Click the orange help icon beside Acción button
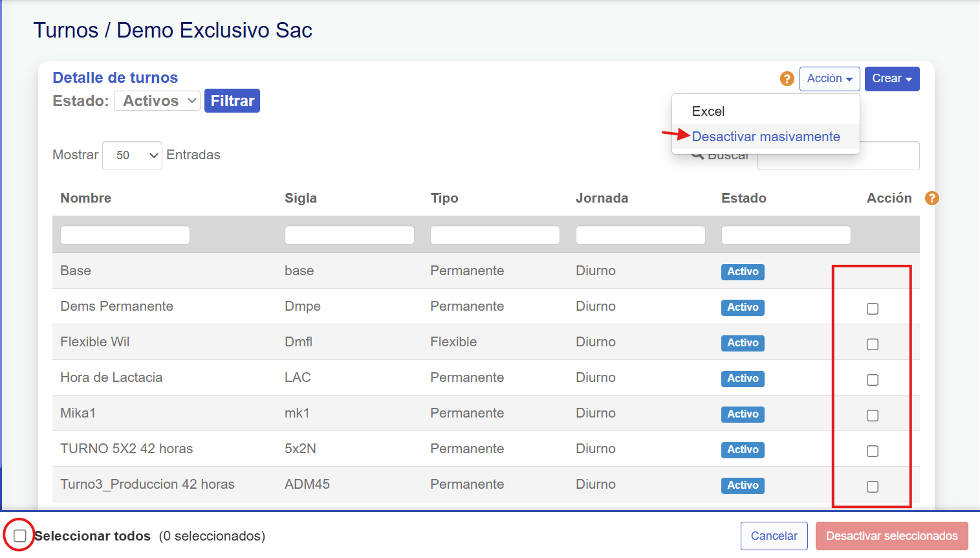The height and width of the screenshot is (558, 980). click(787, 79)
